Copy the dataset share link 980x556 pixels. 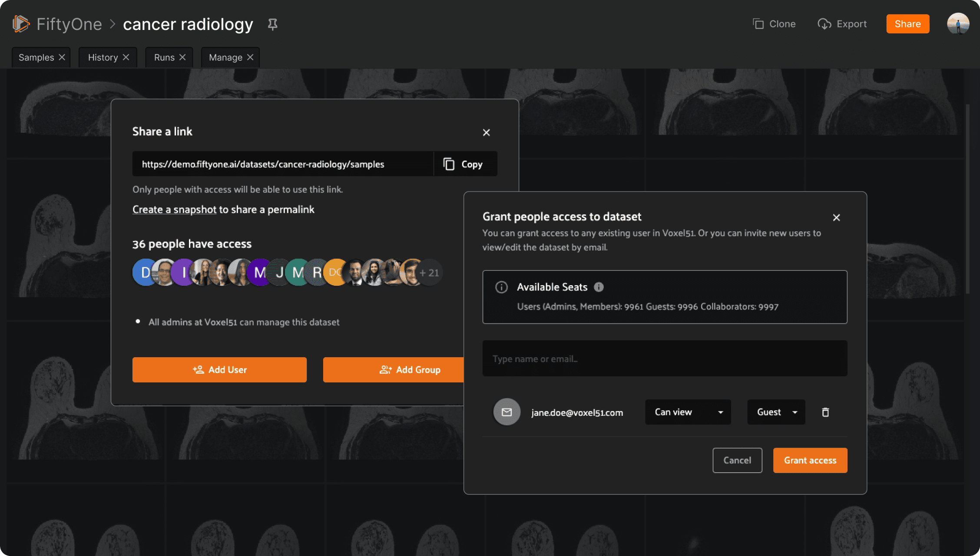pos(465,164)
